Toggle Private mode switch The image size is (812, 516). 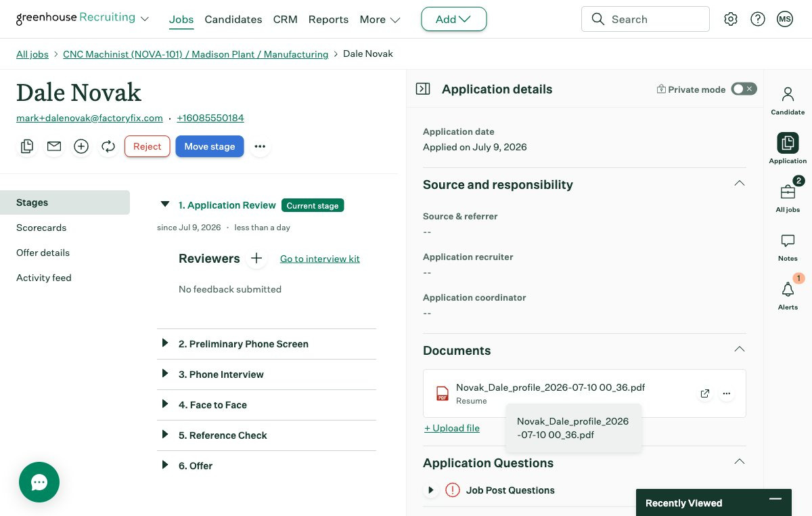pos(744,89)
